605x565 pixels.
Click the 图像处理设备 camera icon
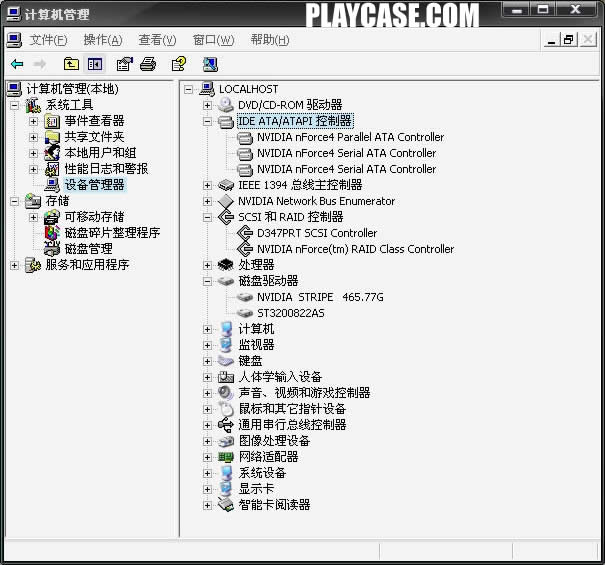[x=226, y=441]
